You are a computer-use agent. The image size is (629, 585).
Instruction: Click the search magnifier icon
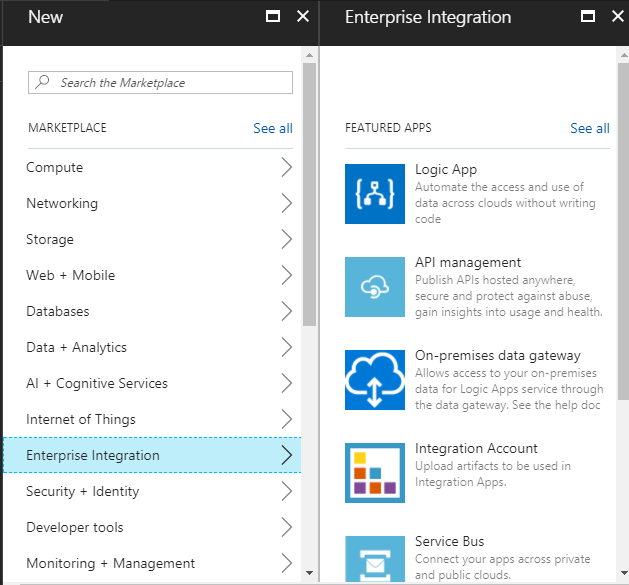(42, 82)
